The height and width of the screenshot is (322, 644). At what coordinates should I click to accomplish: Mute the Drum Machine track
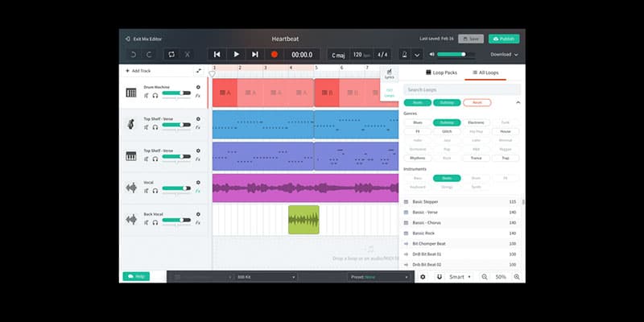pyautogui.click(x=146, y=96)
